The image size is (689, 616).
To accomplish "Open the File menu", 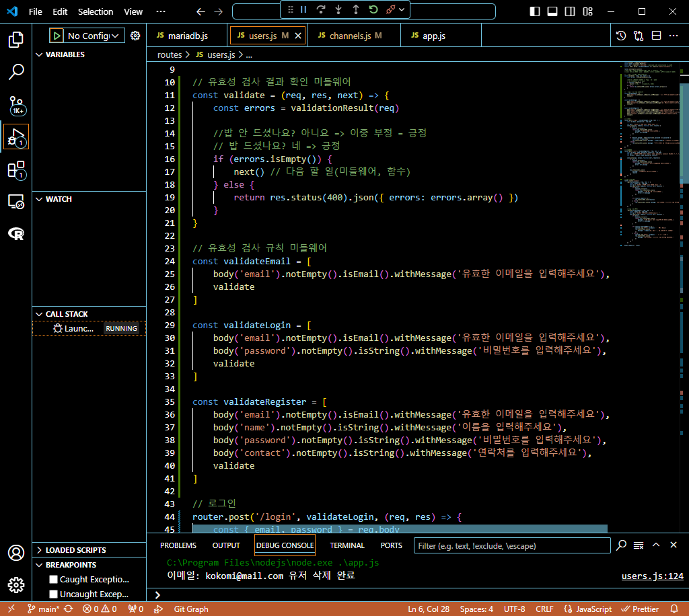I will pos(35,11).
